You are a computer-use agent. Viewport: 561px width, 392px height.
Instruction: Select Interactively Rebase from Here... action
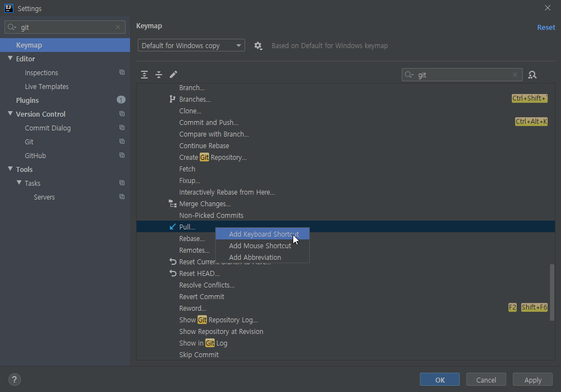(346, 192)
